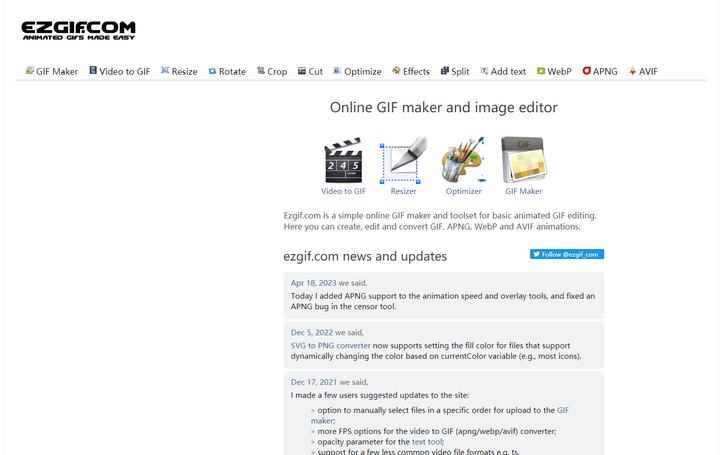
Task: Select GIF Maker in navigation bar
Action: pos(52,72)
